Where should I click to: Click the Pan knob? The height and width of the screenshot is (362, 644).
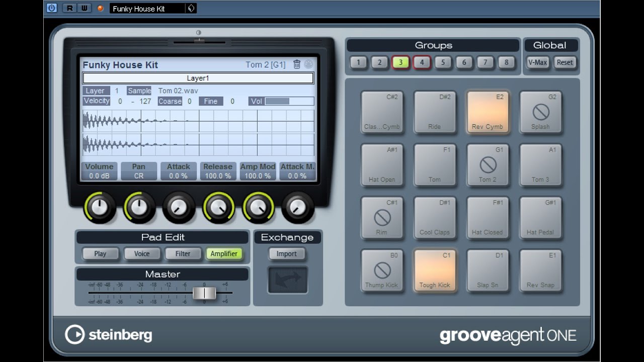tap(139, 207)
